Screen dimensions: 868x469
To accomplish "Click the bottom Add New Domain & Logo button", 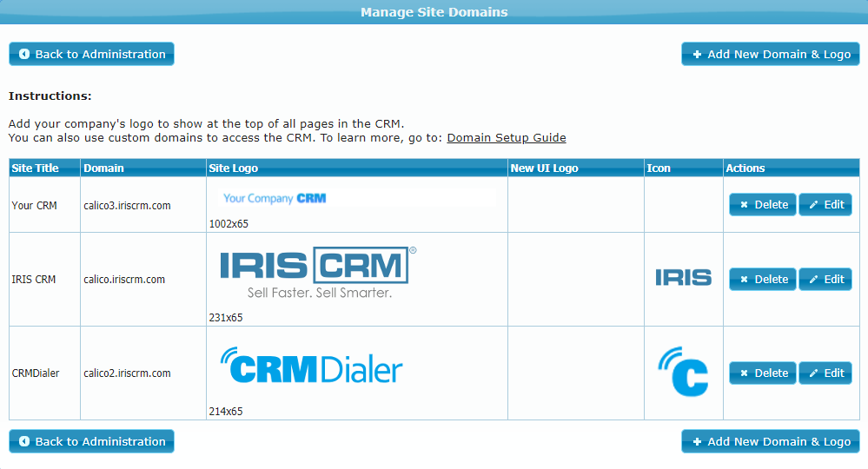I will [x=770, y=441].
